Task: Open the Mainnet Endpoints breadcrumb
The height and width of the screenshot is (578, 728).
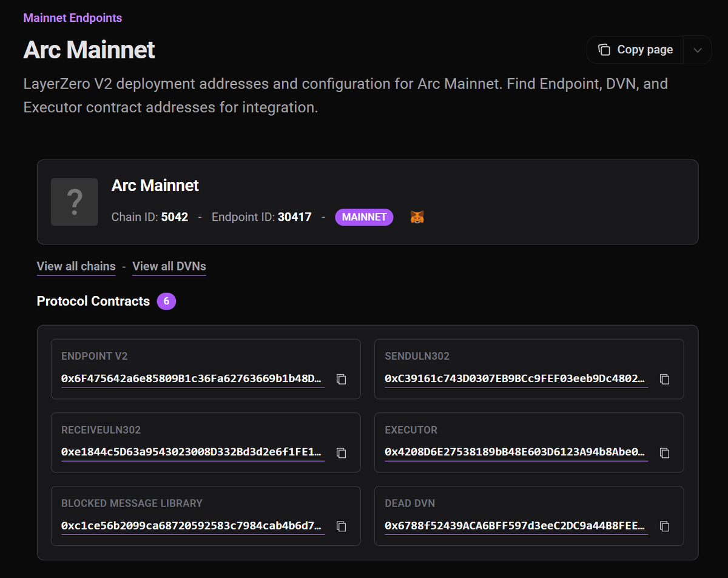Action: click(73, 18)
